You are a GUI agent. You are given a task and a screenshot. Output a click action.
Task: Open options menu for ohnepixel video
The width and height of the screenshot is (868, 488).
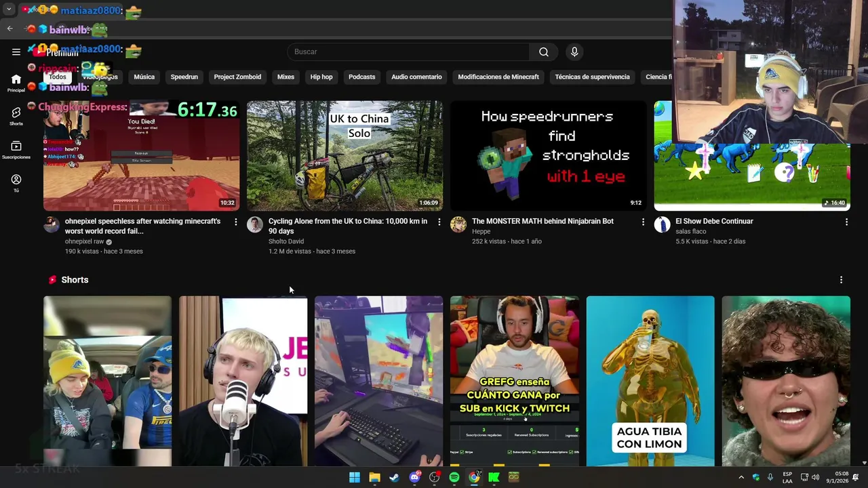[236, 222]
